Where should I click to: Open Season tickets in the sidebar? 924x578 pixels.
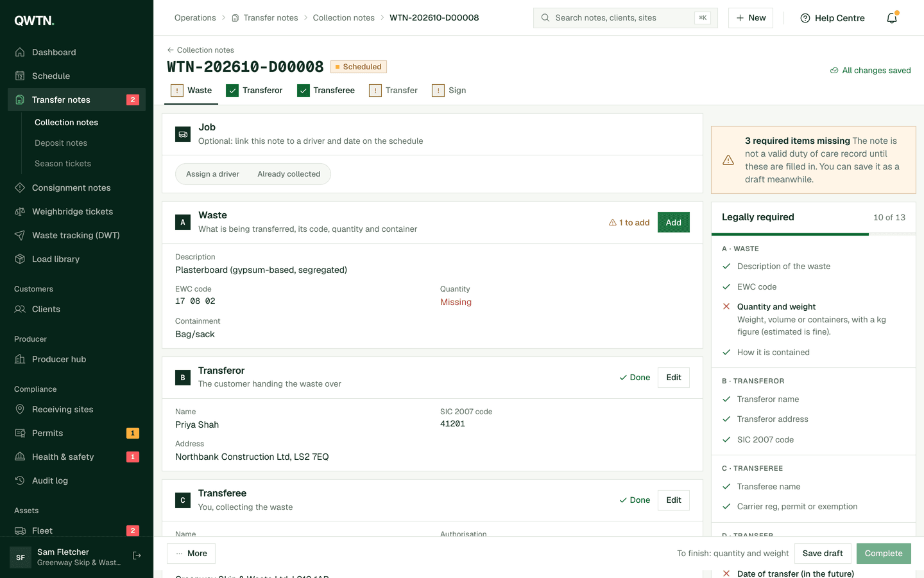point(63,164)
